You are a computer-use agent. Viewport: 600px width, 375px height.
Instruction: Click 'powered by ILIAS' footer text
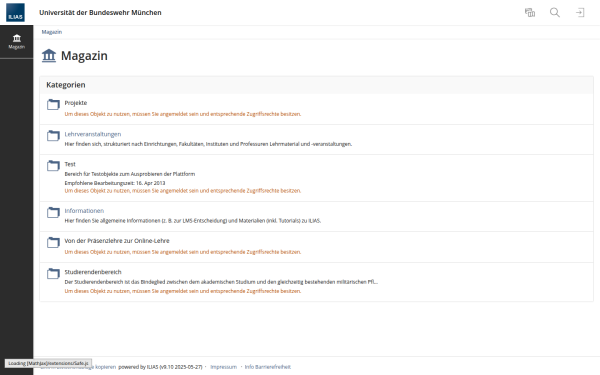(160, 367)
